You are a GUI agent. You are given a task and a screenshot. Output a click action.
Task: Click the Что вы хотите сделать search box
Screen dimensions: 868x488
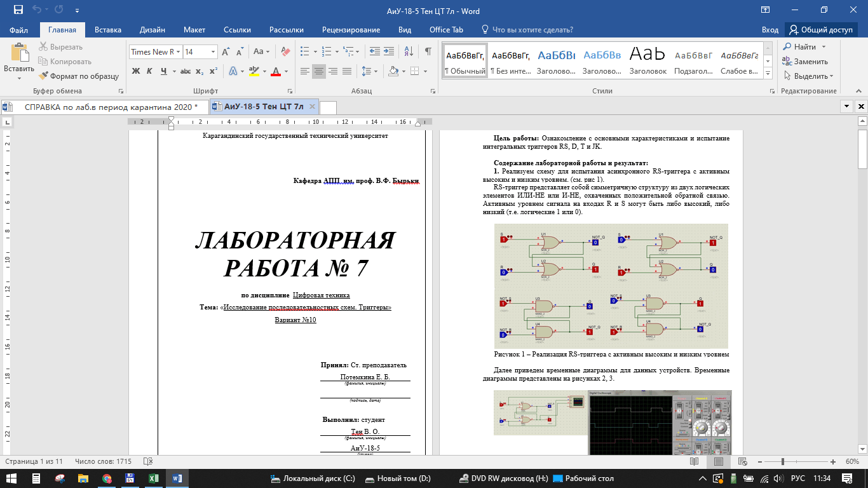click(532, 30)
